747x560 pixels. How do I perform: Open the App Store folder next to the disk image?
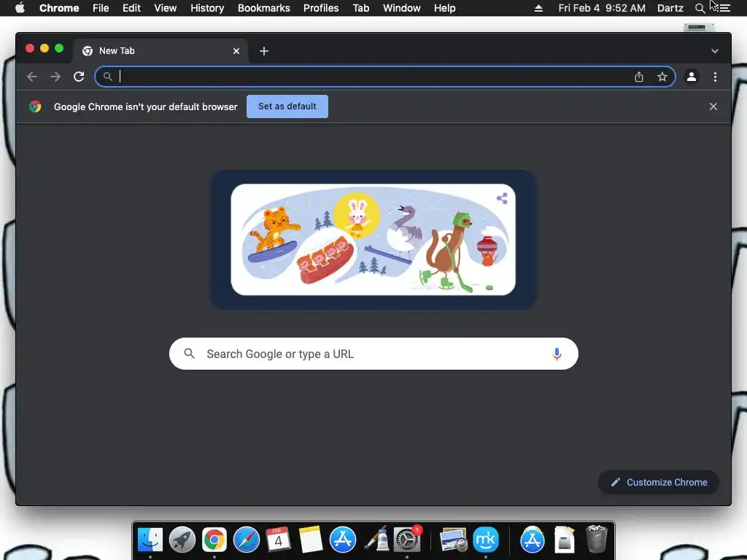point(532,540)
